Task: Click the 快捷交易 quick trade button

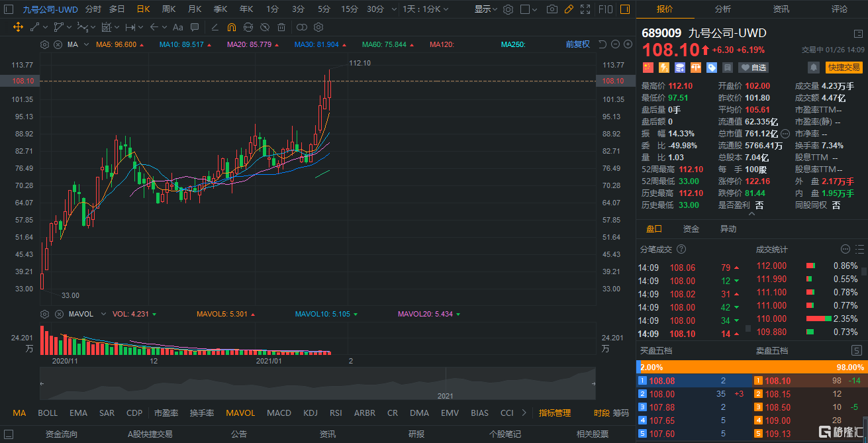Action: tap(844, 68)
